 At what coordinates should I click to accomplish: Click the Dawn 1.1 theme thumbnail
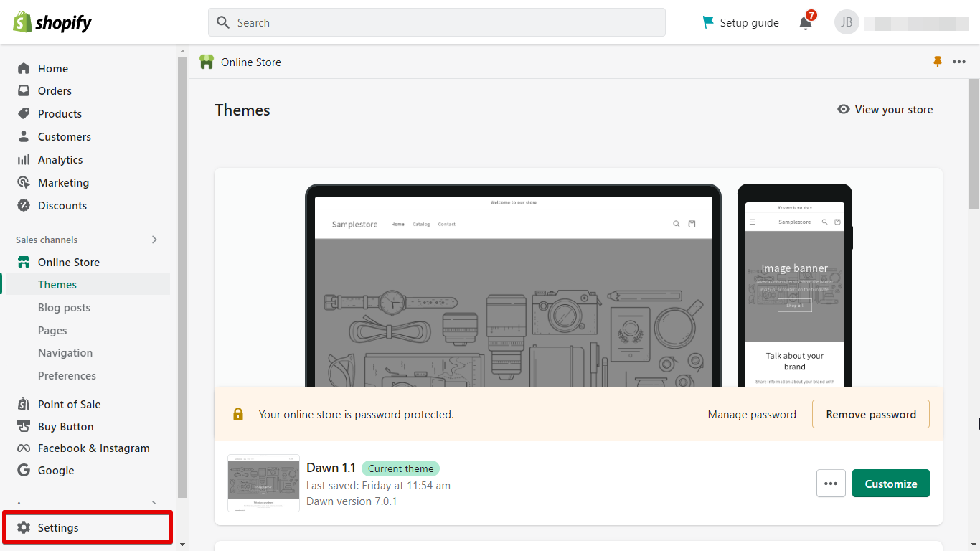[263, 483]
